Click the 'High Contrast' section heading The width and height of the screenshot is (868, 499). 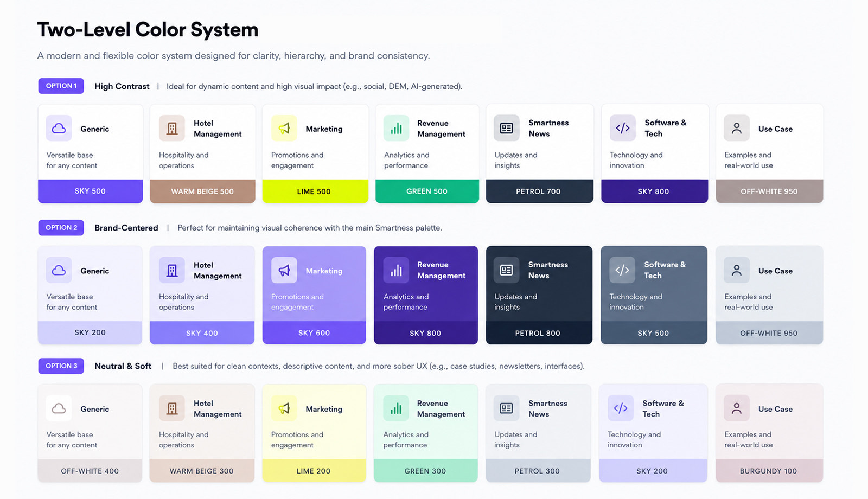[122, 86]
